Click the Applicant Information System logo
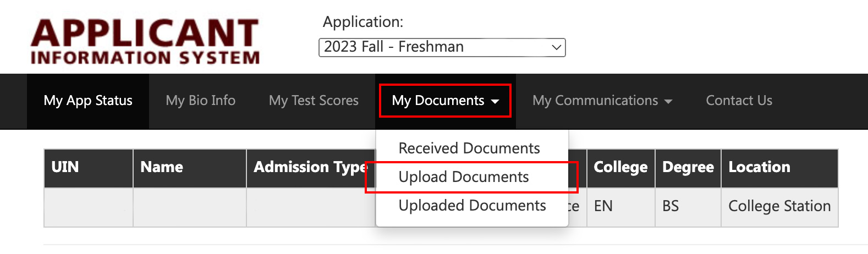This screenshot has width=868, height=254. (x=145, y=41)
